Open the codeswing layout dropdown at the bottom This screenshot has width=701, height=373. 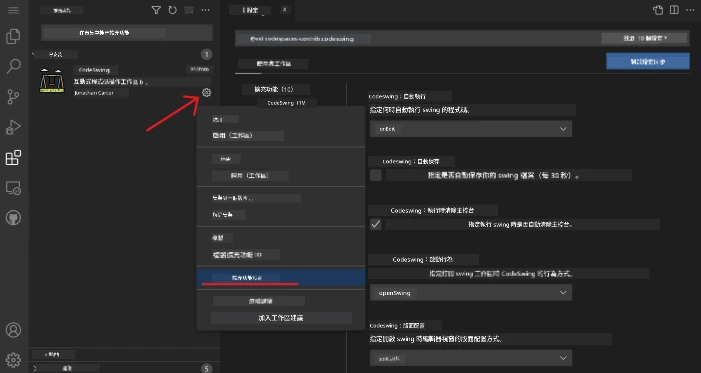coord(471,358)
